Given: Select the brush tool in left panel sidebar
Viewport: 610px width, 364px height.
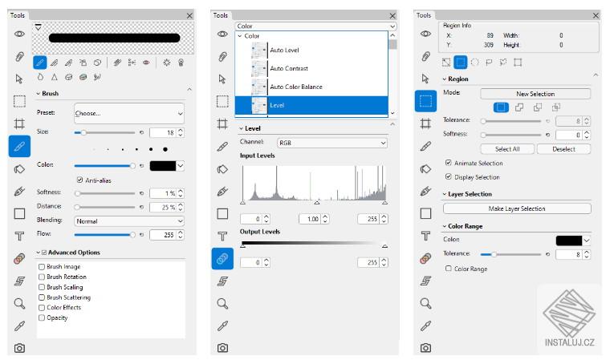Looking at the screenshot, I should [x=19, y=147].
